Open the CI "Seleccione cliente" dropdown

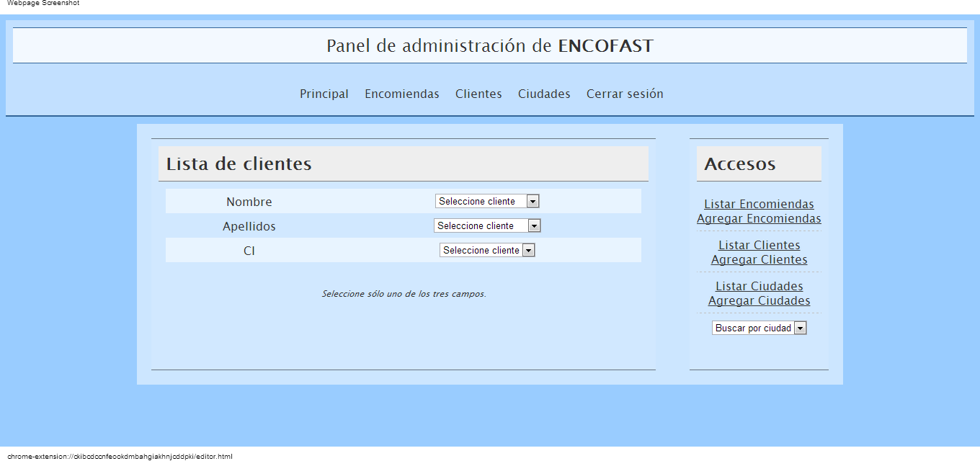click(x=481, y=250)
